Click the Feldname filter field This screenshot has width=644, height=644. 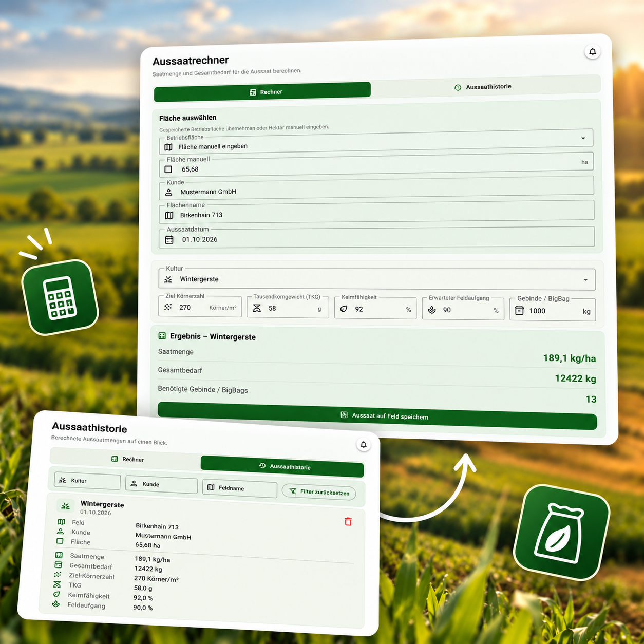coord(240,489)
